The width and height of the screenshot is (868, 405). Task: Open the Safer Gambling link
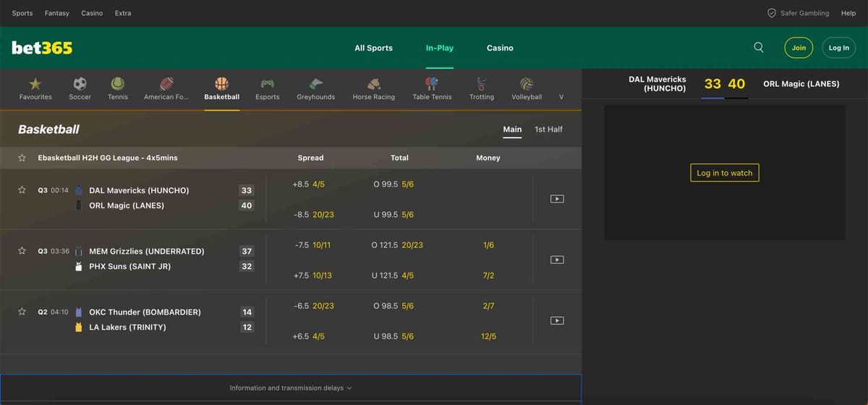click(x=804, y=13)
